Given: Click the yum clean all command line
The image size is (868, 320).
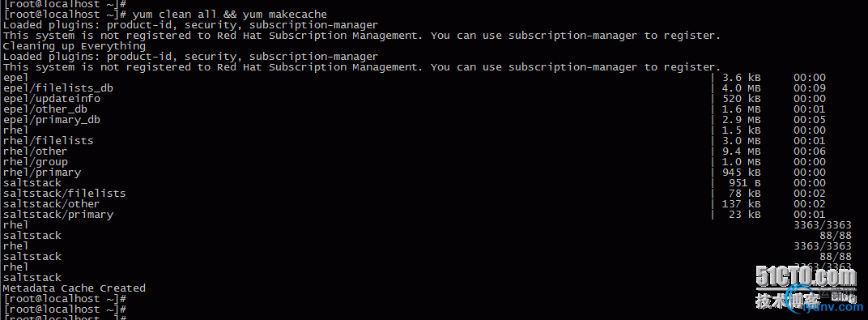Looking at the screenshot, I should click(x=165, y=15).
